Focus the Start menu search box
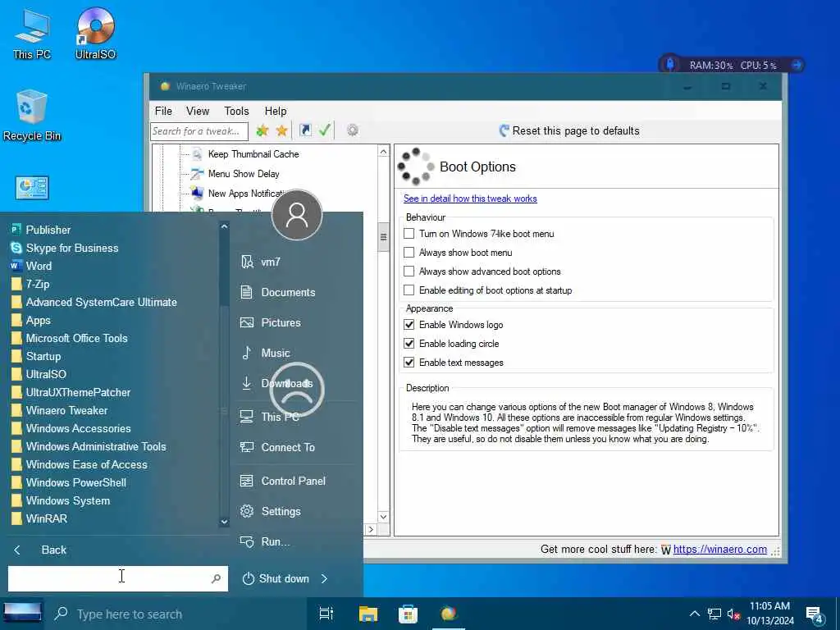This screenshot has height=630, width=840. pos(118,578)
